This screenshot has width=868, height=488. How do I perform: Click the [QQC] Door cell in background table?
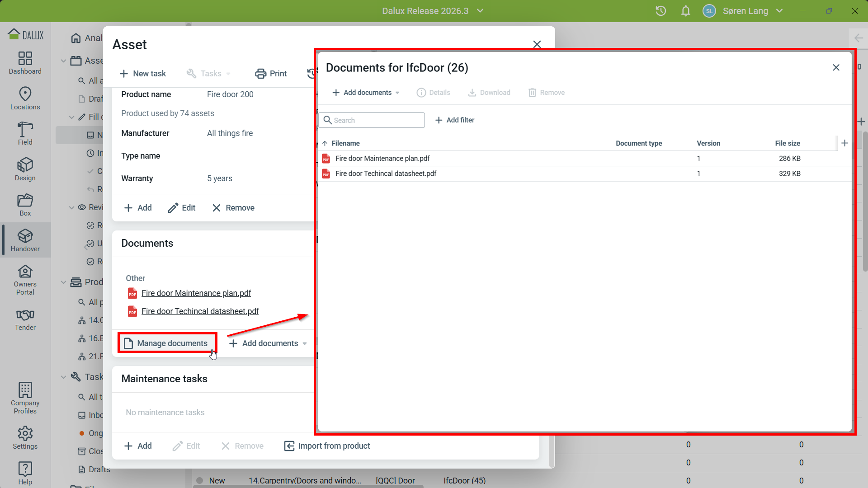(395, 480)
